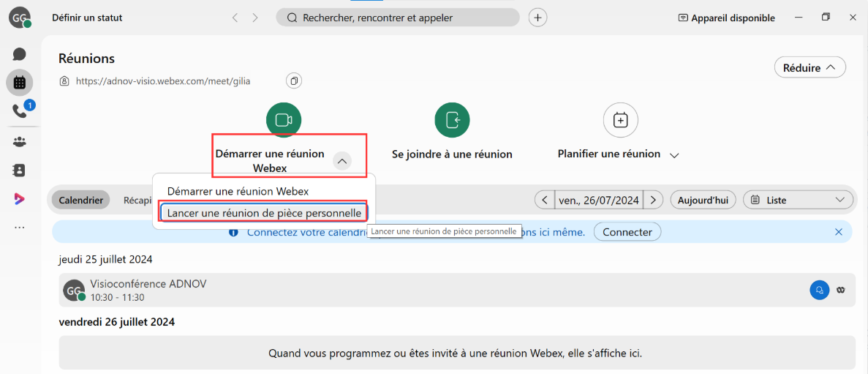Click the Aujourd'hui button
868x374 pixels.
(703, 200)
